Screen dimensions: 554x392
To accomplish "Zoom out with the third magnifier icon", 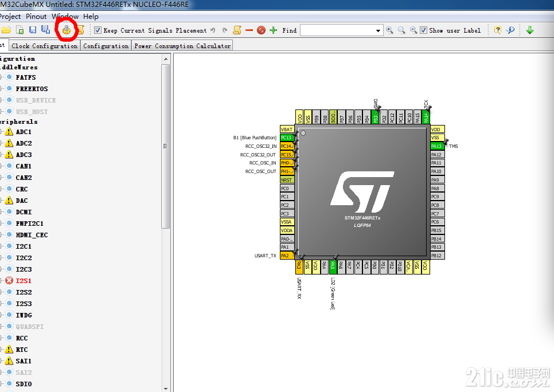I will point(413,30).
